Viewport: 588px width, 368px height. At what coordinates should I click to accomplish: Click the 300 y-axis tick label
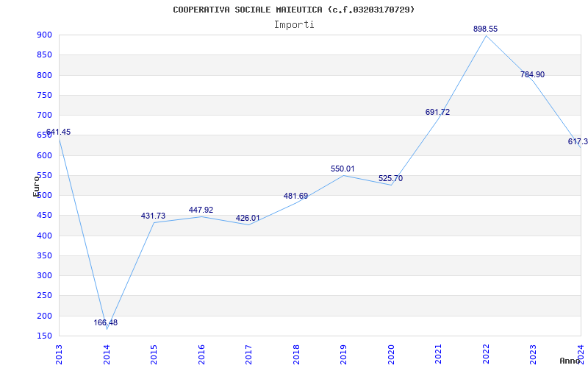[x=44, y=275]
